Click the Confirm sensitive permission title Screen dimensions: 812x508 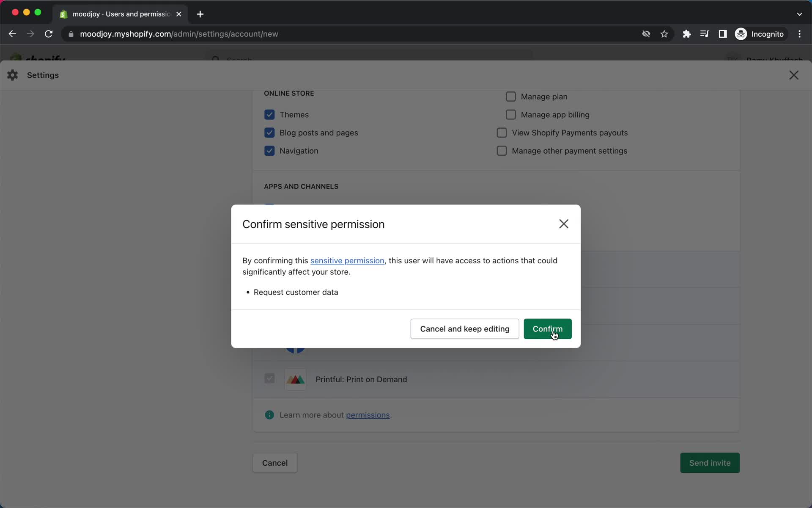click(x=313, y=224)
